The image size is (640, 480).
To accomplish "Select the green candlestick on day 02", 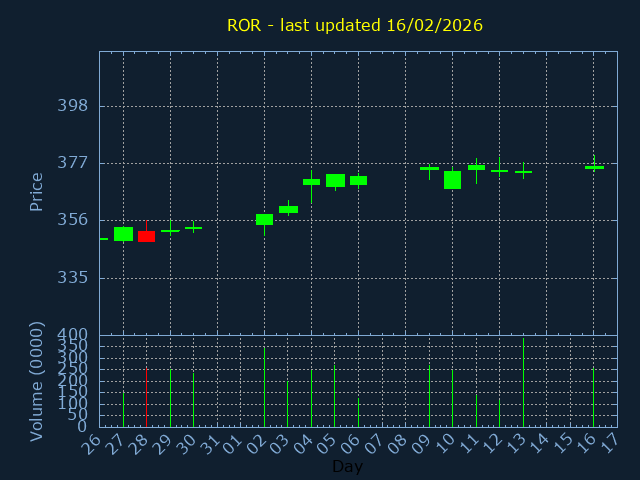I will 264,219.
